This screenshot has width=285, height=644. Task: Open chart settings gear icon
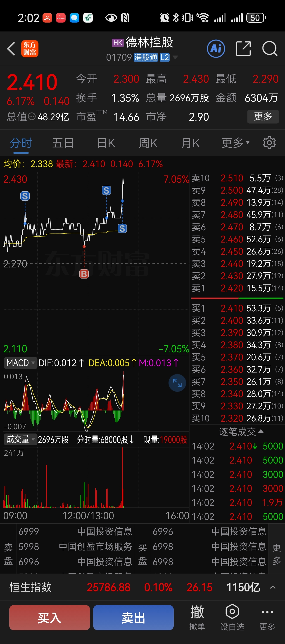[x=269, y=143]
